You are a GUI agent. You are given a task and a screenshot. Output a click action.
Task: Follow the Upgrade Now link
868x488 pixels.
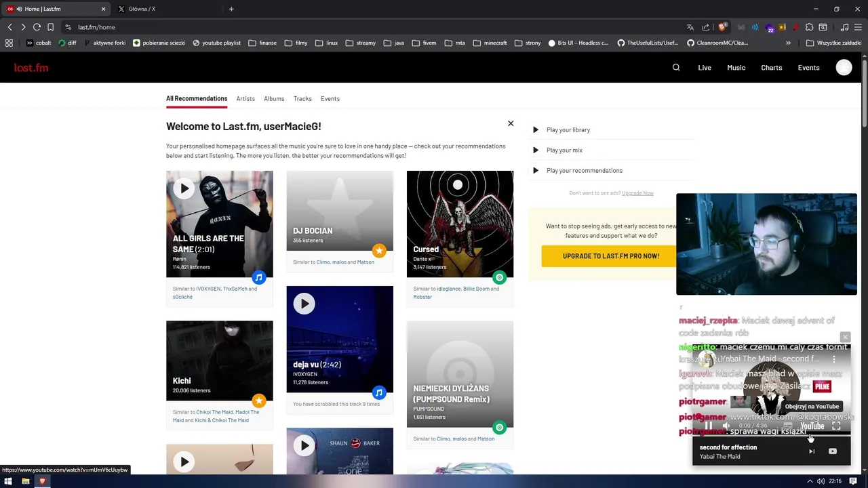tap(637, 193)
